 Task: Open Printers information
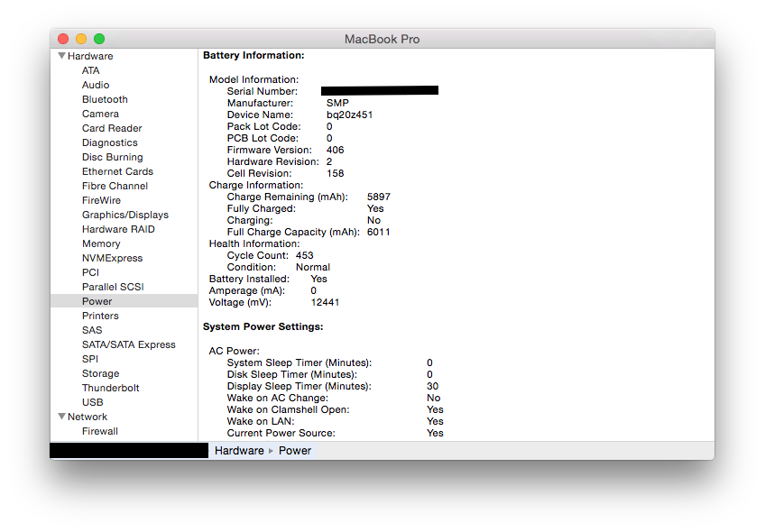point(100,316)
